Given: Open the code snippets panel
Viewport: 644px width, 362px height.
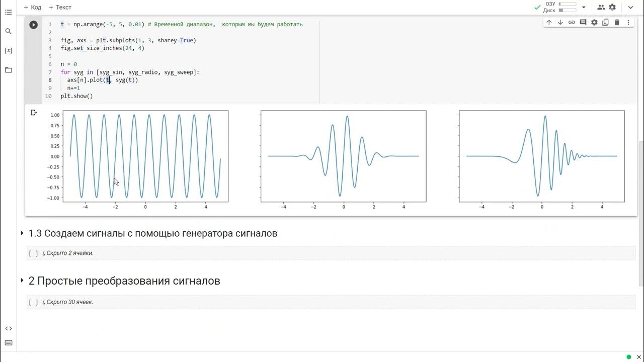Looking at the screenshot, I should tap(8, 328).
